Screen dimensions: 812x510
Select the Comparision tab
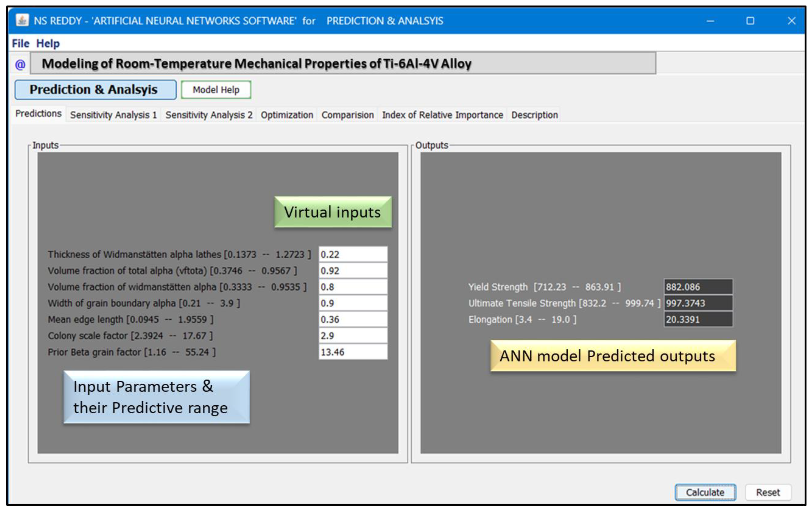click(347, 115)
